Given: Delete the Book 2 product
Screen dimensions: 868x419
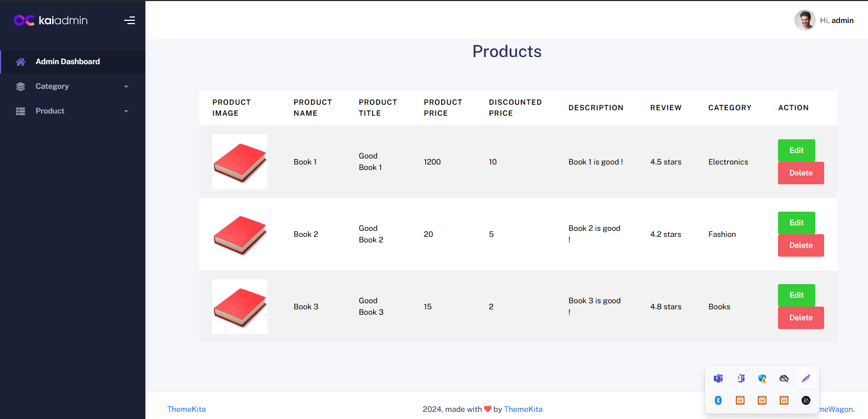Looking at the screenshot, I should [x=801, y=245].
